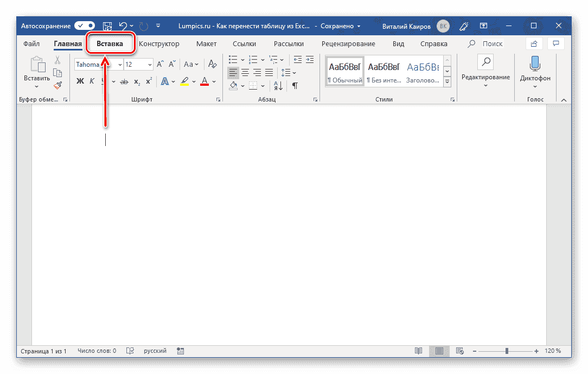Activate the Format Painter brush icon
The width and height of the screenshot is (588, 374).
pos(57,85)
